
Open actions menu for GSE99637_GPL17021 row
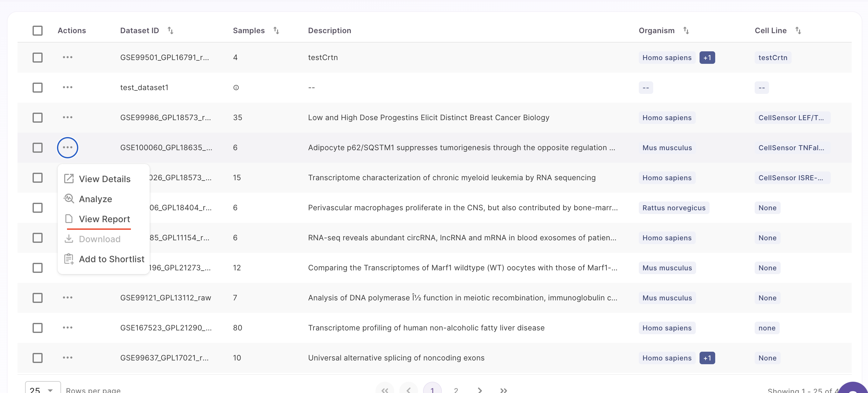pos(67,357)
